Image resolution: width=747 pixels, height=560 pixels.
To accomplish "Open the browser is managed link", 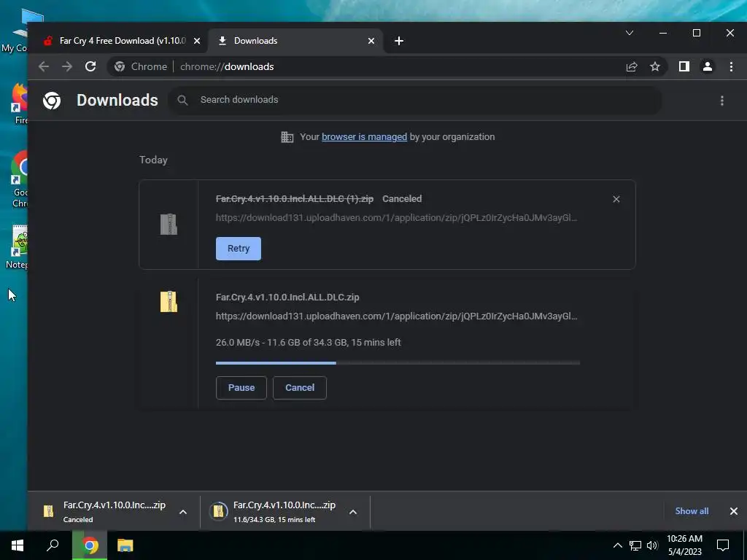I will click(x=365, y=136).
